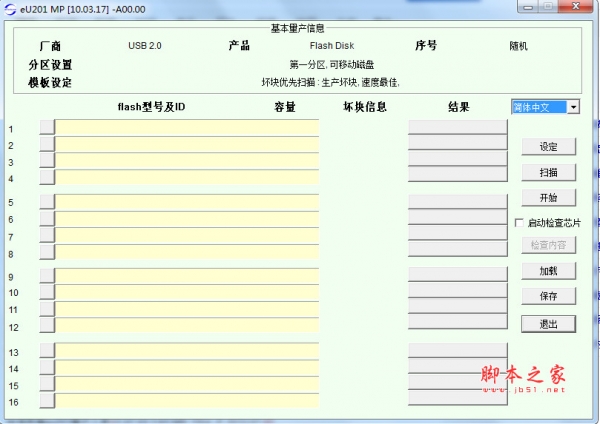This screenshot has height=424, width=600.
Task: Click port 15 small square button
Action: [47, 384]
